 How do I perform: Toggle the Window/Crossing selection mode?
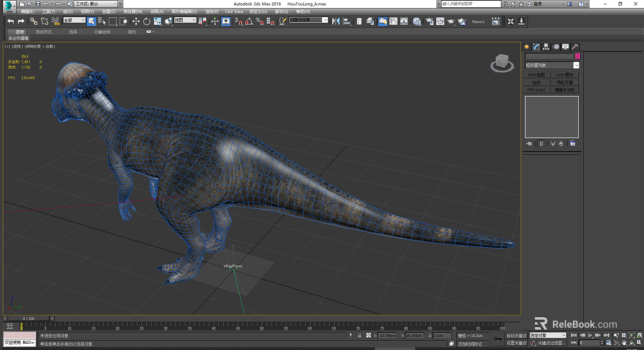coord(123,21)
